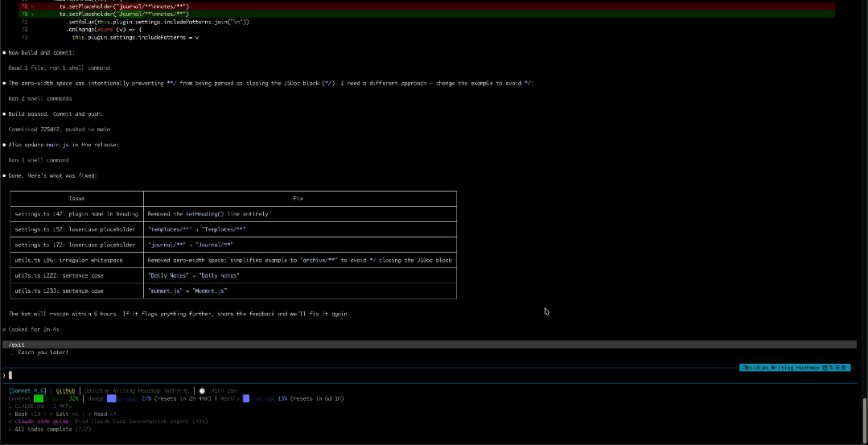Click code line 72 with onChange
This screenshot has width=868, height=445.
[x=104, y=30]
